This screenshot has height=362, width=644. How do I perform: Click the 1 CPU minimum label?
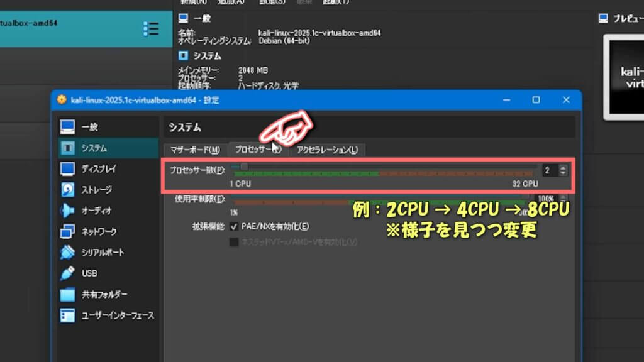pos(240,184)
